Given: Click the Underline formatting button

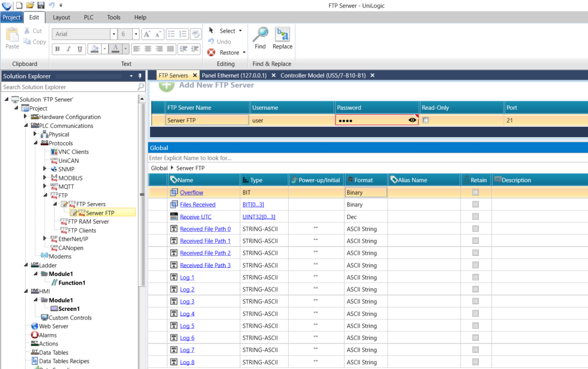Looking at the screenshot, I should pyautogui.click(x=79, y=49).
